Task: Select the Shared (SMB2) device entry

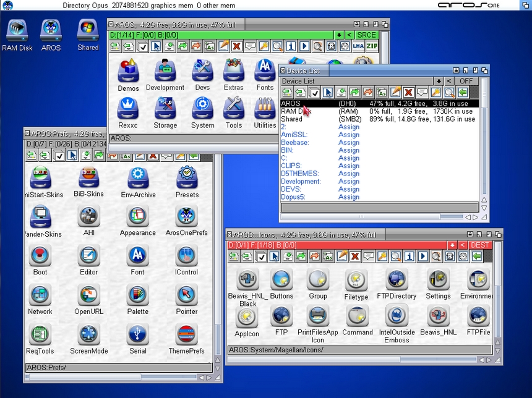Action: click(292, 119)
